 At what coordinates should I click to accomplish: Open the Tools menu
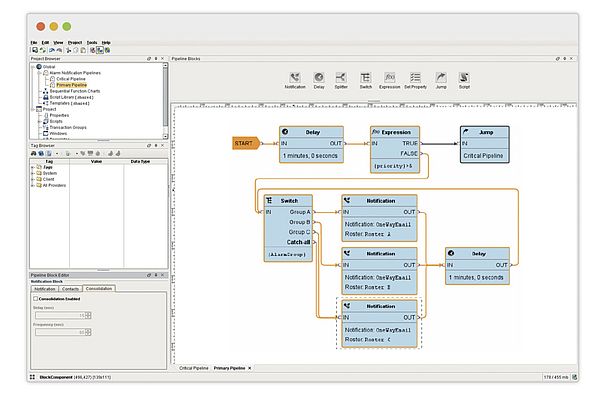[x=92, y=43]
